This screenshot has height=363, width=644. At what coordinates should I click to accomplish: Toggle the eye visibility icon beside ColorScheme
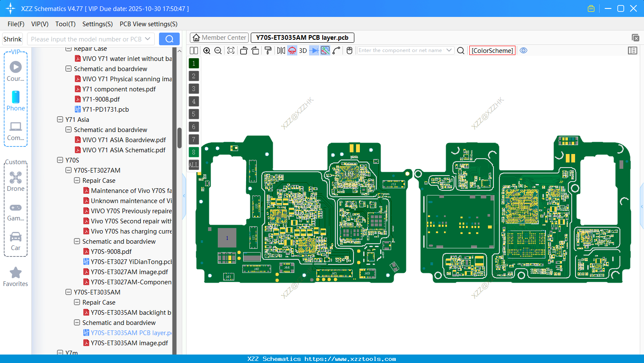(523, 50)
